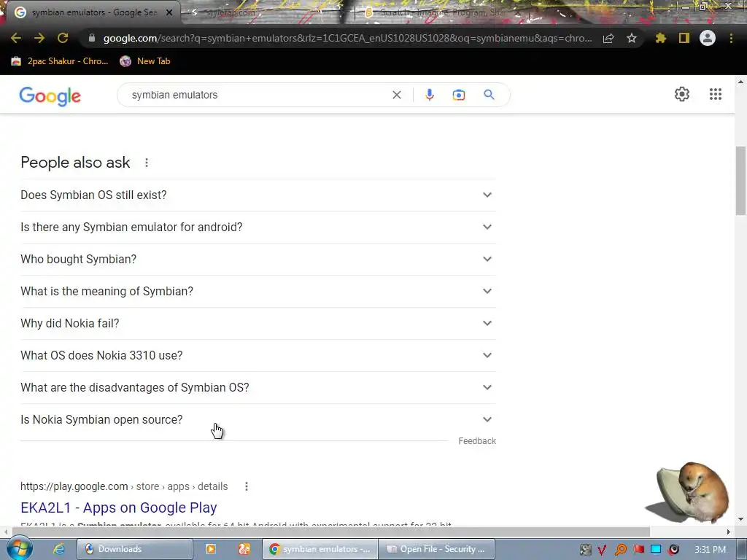Submit search with magnifying glass
The height and width of the screenshot is (560, 747).
[x=489, y=95]
